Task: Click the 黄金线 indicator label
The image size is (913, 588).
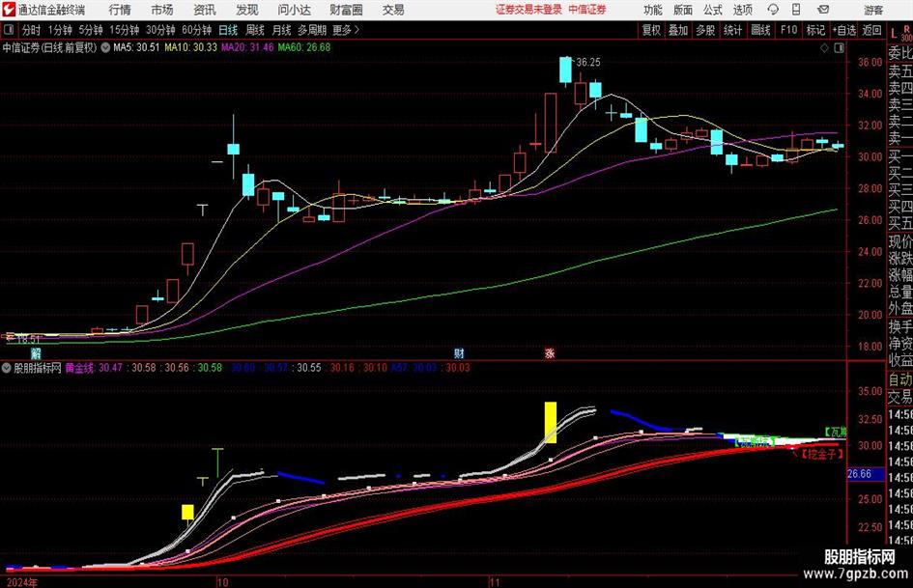Action: [80, 368]
